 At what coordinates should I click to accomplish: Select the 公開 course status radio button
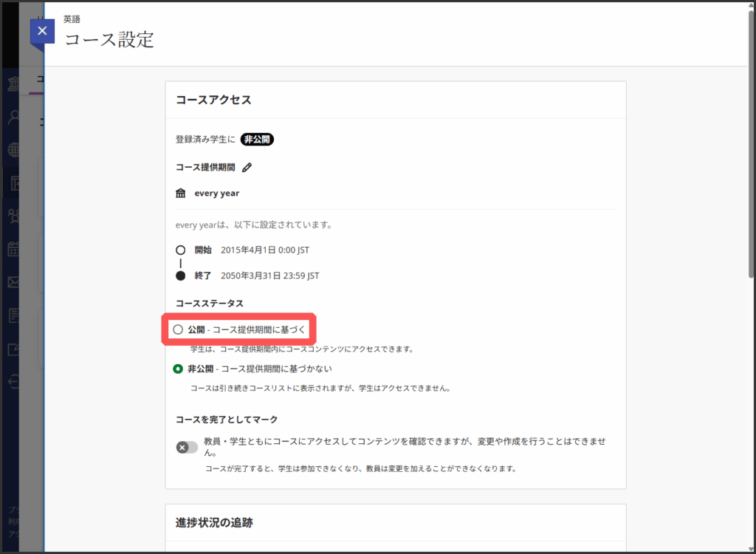178,329
